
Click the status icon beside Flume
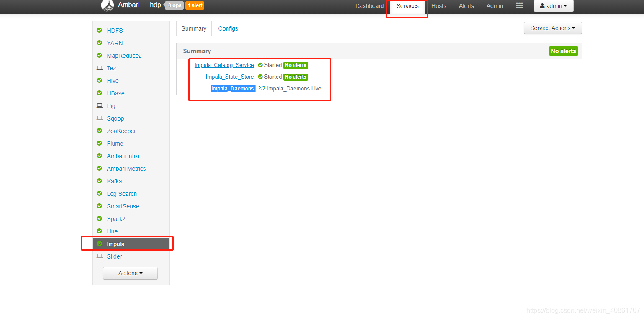(100, 143)
